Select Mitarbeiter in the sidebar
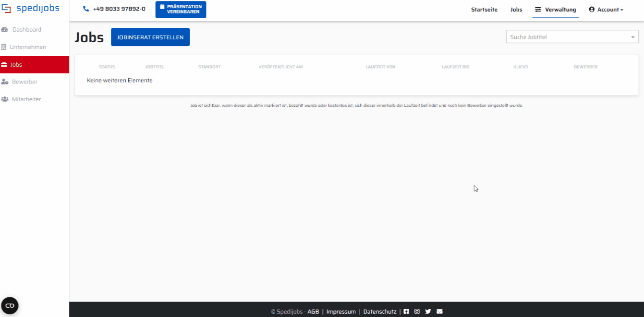644x317 pixels. (x=26, y=99)
